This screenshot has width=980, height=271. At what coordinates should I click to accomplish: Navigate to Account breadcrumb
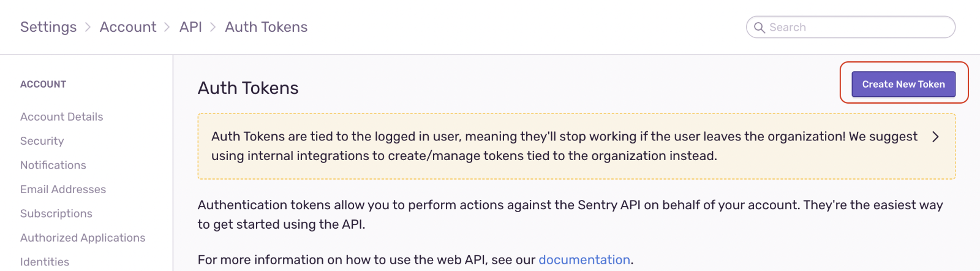[x=128, y=27]
